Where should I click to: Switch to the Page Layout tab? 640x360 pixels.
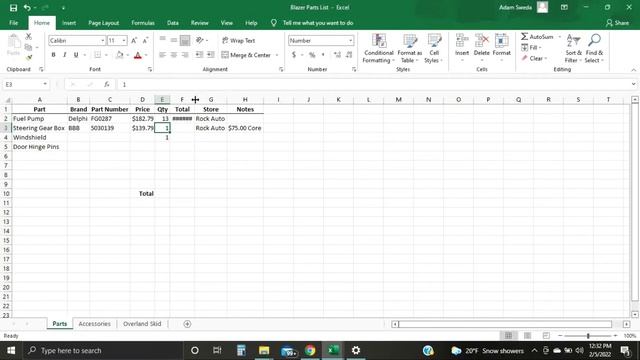pos(104,23)
